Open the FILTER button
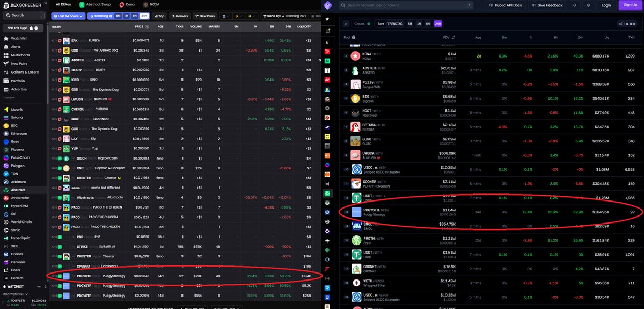 click(627, 24)
